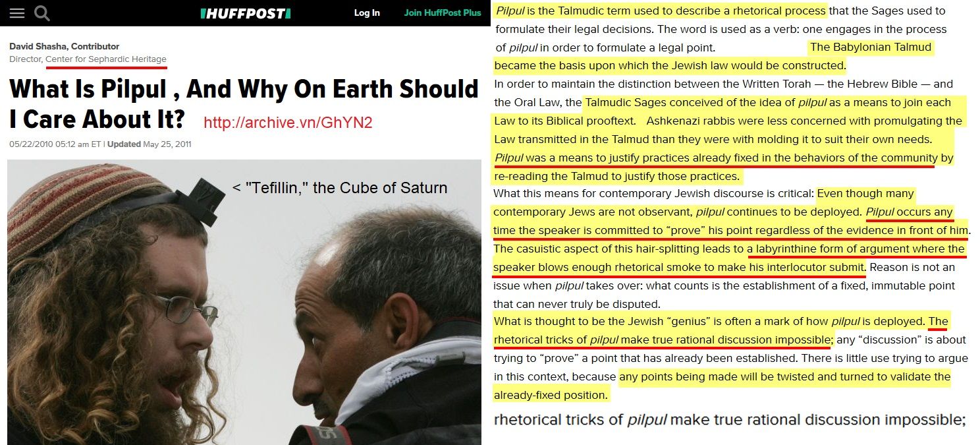Click the enlarged quote at the bottom

(x=730, y=420)
